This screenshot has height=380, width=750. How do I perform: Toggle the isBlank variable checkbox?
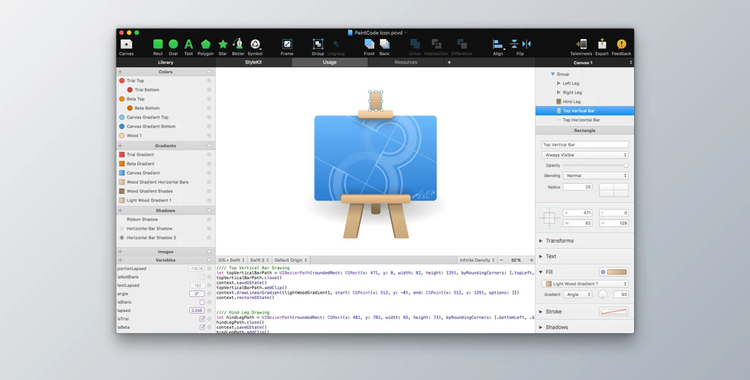coord(202,302)
